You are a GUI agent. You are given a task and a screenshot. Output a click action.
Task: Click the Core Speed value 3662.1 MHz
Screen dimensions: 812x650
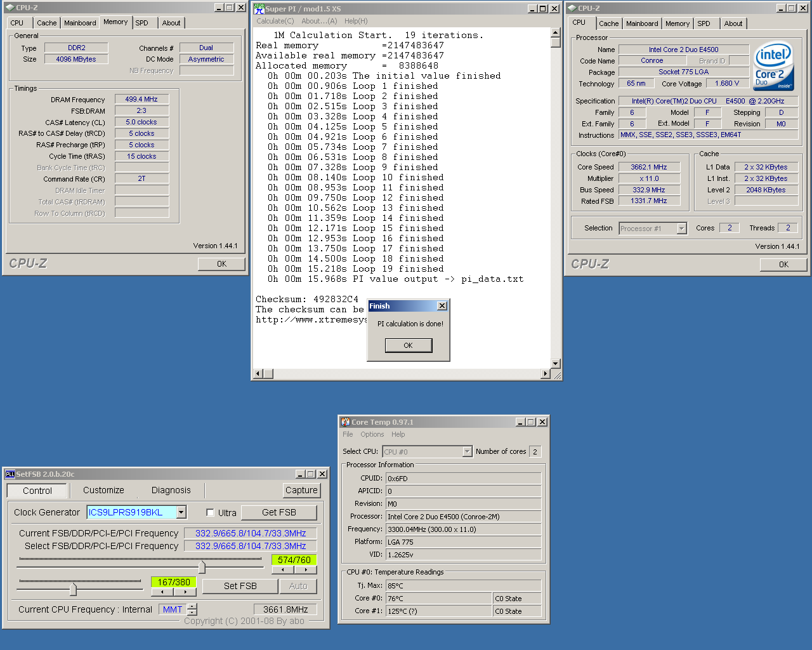pos(649,168)
